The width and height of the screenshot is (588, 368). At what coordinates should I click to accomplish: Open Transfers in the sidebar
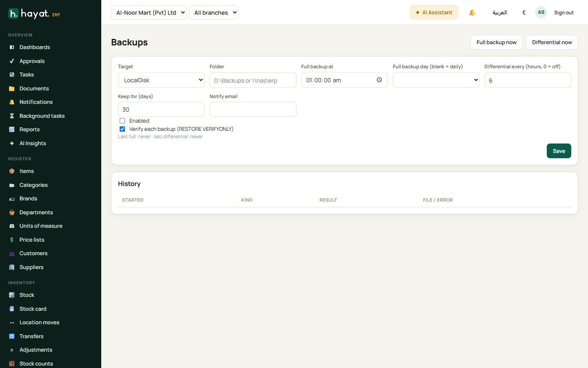(x=31, y=337)
